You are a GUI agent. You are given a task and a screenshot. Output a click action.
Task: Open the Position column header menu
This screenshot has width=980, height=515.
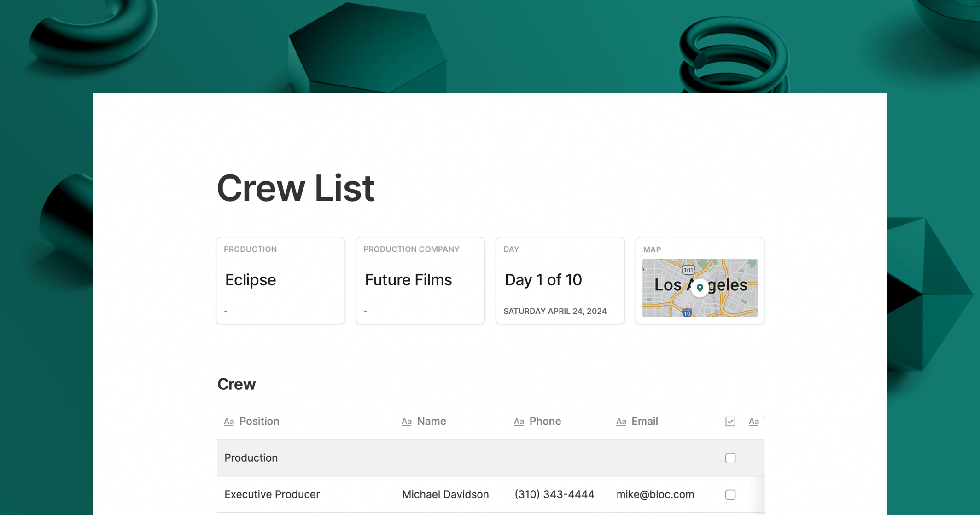[259, 421]
